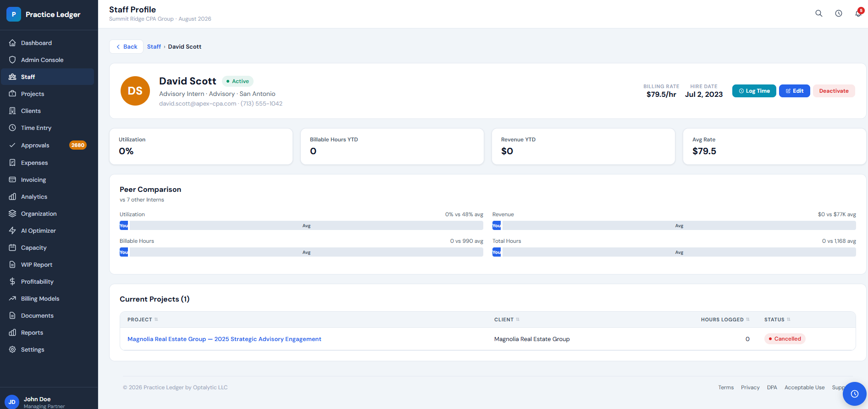Go back with the Back button
This screenshot has width=868, height=409.
tap(127, 46)
